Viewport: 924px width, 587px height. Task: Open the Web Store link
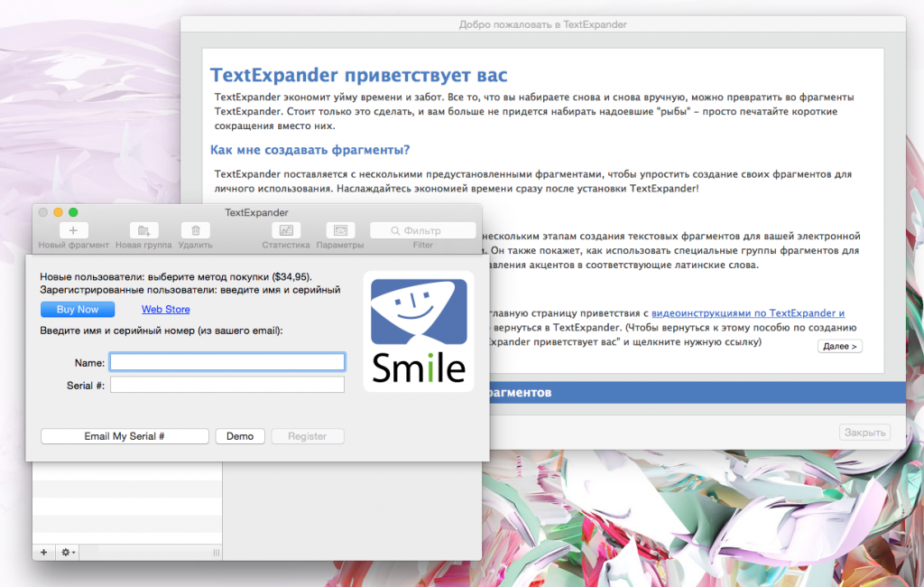[166, 309]
